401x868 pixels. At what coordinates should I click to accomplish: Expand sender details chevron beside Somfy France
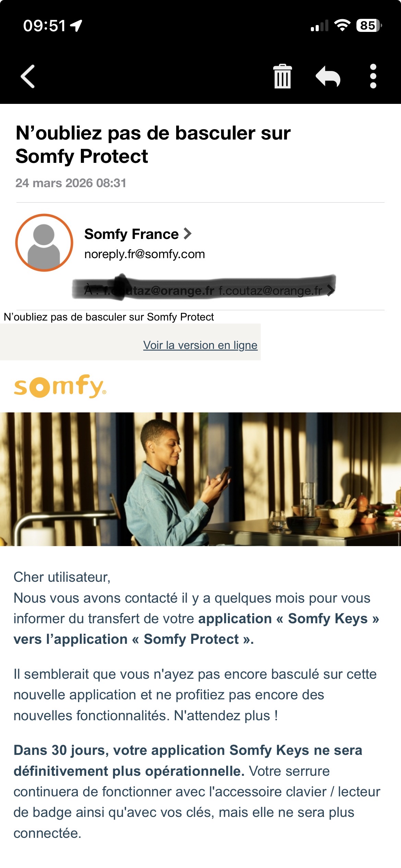click(187, 234)
